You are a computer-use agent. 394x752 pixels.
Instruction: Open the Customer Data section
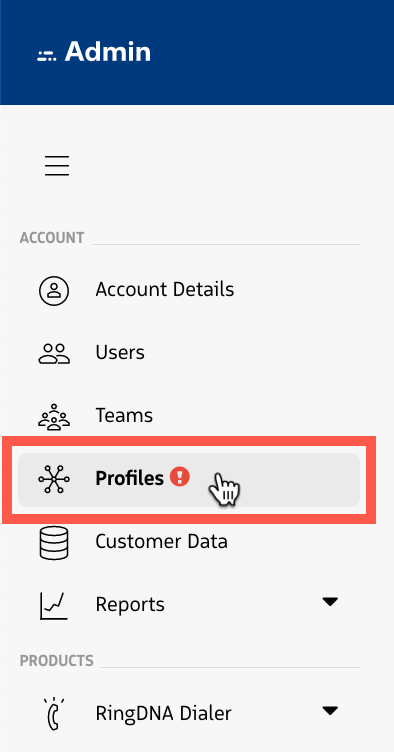[189, 542]
